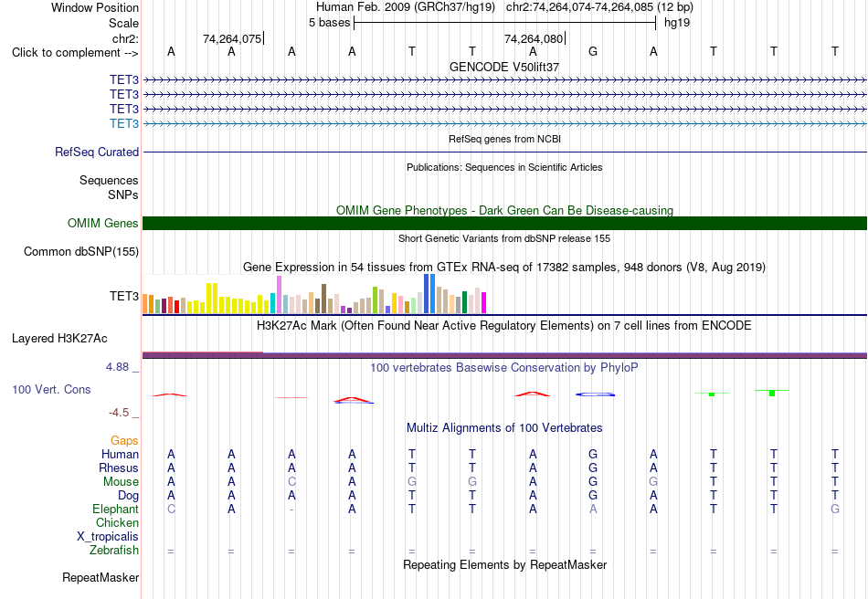Click the 'Short Genetic Variants from dbSNP release 155' title
The image size is (868, 599).
click(504, 238)
